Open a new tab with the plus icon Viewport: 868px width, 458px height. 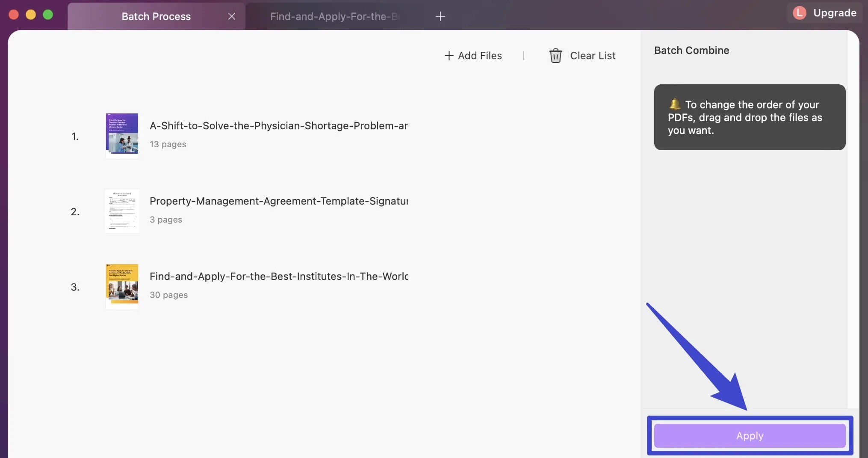tap(440, 16)
